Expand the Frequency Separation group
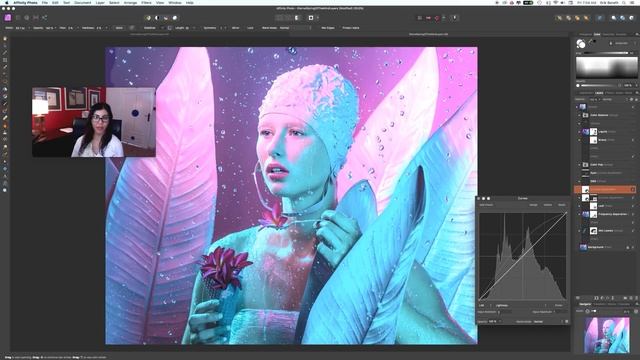 [579, 214]
